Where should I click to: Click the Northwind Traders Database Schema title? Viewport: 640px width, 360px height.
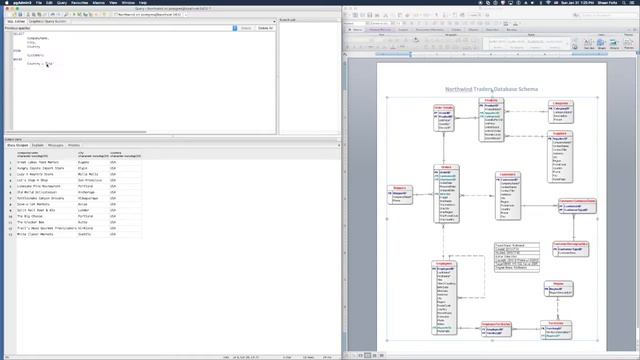tap(491, 89)
